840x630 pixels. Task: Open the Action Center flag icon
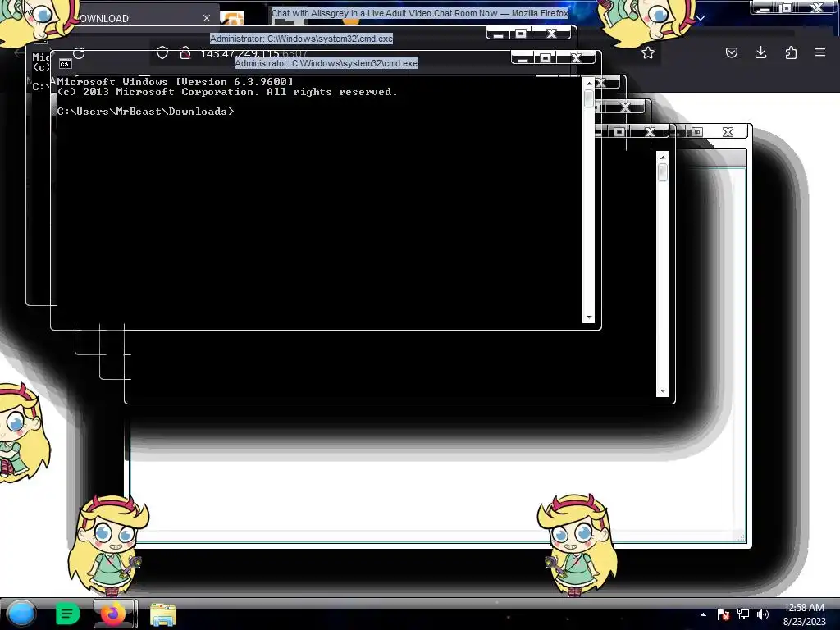pos(724,614)
